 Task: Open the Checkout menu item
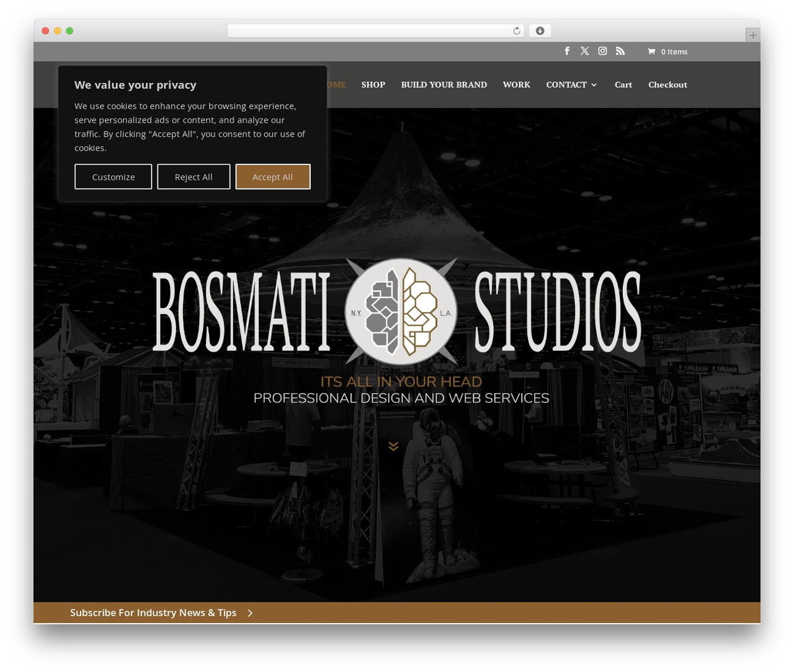click(667, 84)
